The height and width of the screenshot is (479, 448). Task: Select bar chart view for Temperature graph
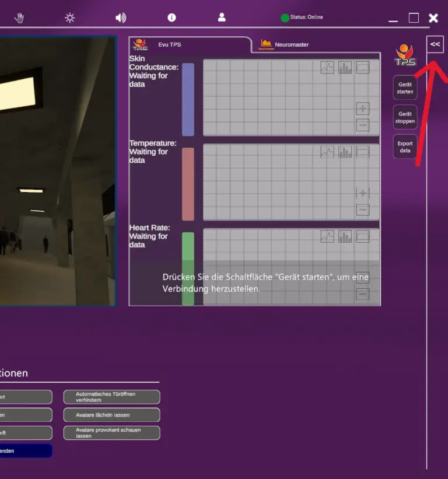pyautogui.click(x=345, y=152)
